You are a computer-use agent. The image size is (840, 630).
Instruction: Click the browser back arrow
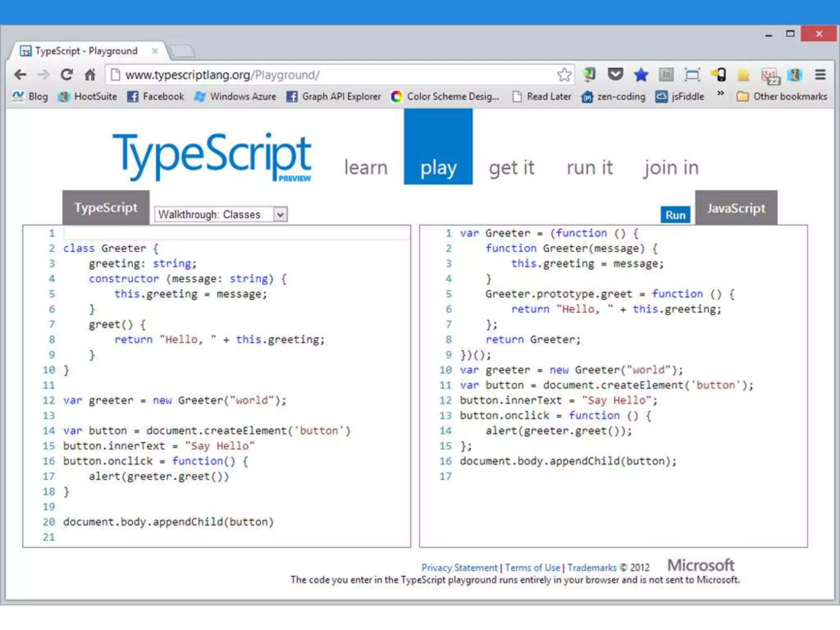tap(20, 75)
